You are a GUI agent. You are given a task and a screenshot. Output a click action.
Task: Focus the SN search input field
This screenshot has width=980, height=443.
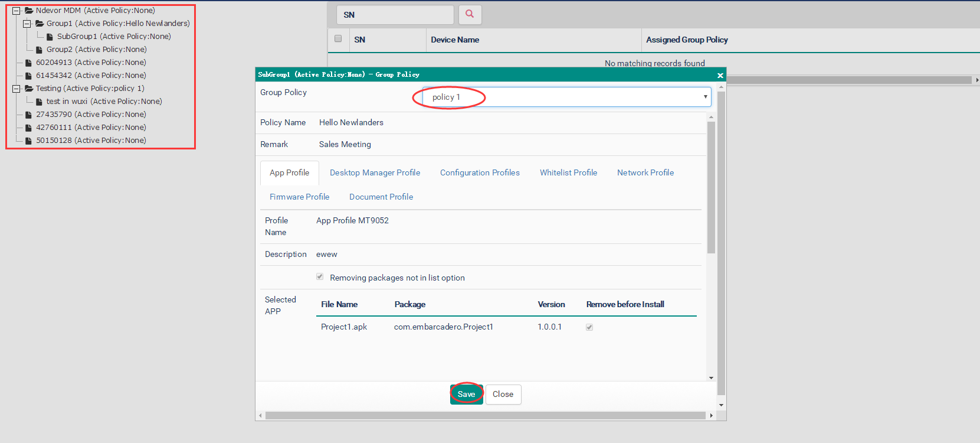tap(395, 15)
